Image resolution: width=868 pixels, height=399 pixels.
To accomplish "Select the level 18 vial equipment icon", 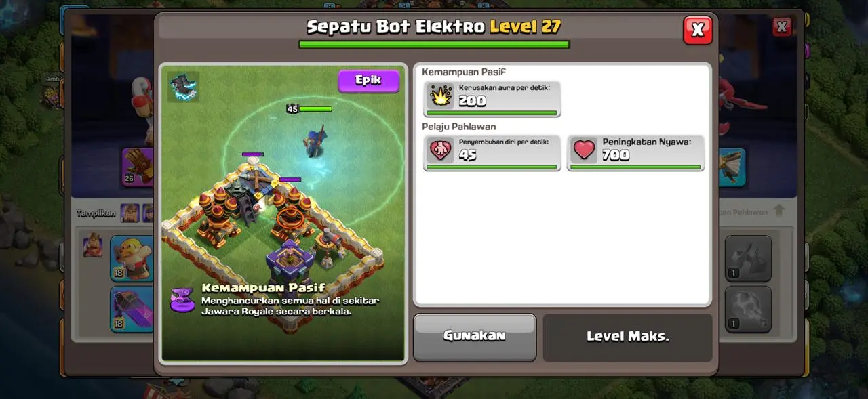I will [x=132, y=309].
